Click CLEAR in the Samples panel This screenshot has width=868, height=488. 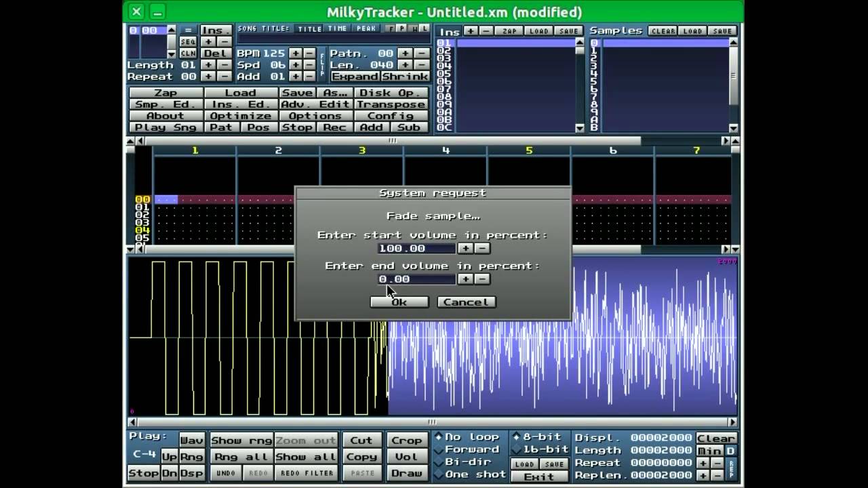663,31
